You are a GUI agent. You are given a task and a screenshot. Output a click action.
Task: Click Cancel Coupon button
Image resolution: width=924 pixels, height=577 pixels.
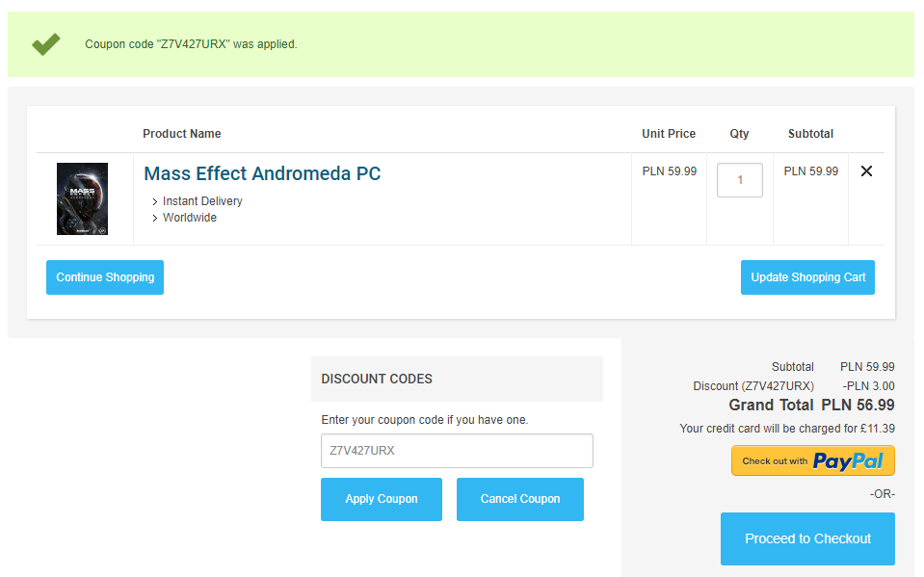pyautogui.click(x=520, y=499)
